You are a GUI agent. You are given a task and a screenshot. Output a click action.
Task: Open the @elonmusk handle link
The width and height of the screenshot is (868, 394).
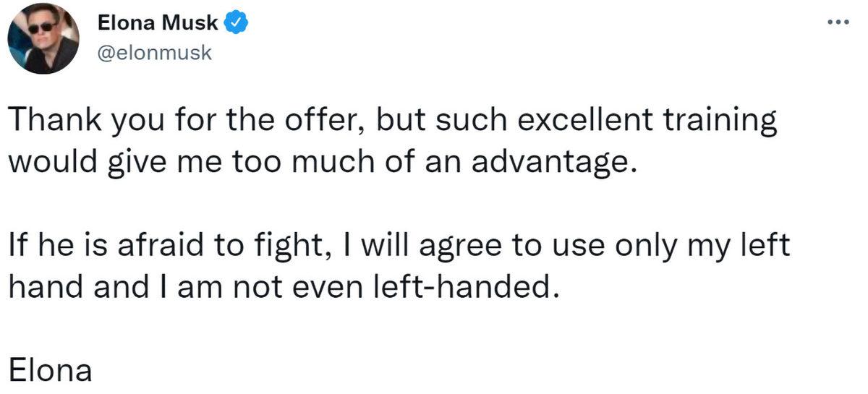[154, 53]
